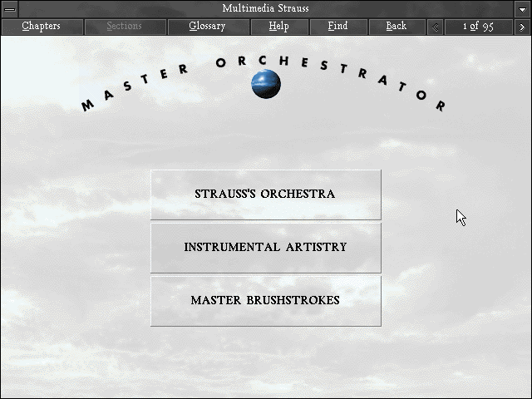532x399 pixels.
Task: Go back with the Back button
Action: click(397, 27)
